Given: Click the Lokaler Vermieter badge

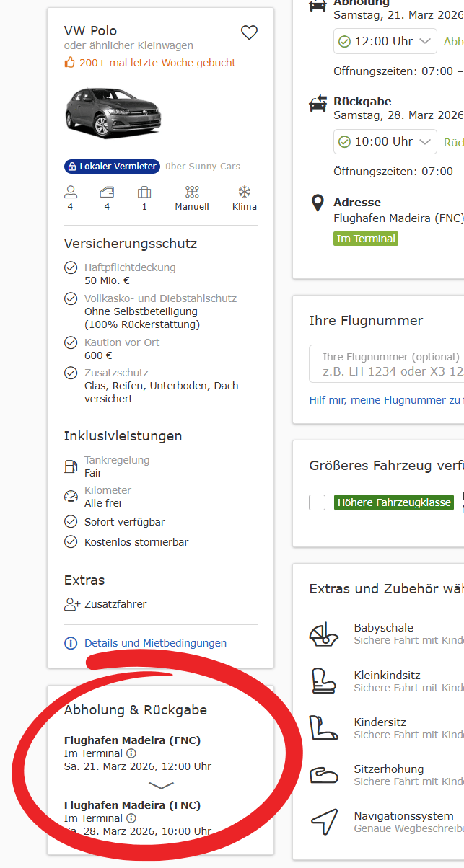Looking at the screenshot, I should point(112,167).
